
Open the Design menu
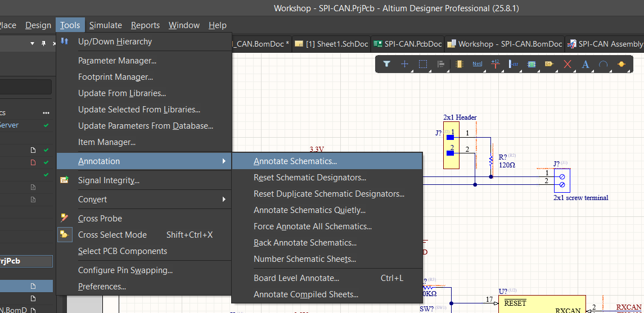pos(38,25)
